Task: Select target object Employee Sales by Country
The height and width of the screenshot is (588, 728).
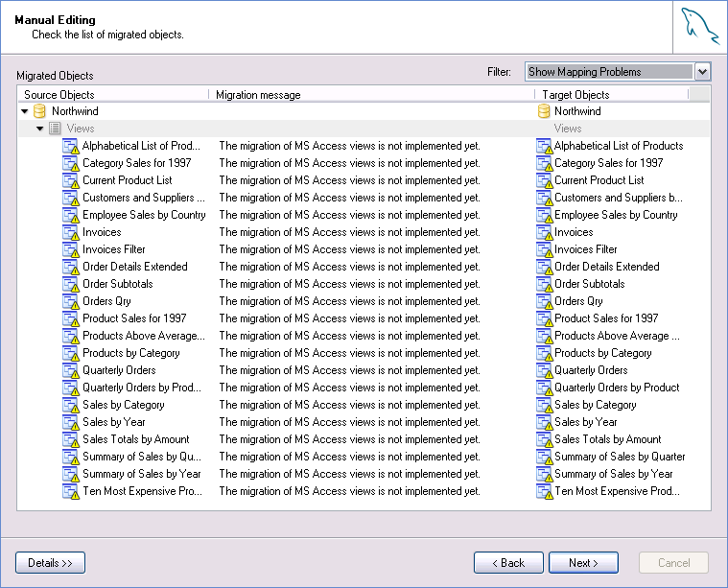Action: 616,215
